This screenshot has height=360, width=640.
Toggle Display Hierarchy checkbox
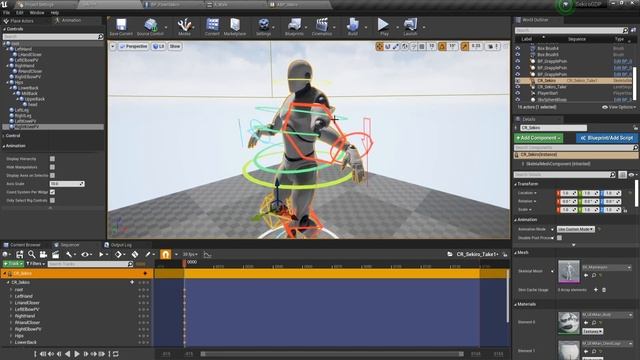click(x=52, y=159)
